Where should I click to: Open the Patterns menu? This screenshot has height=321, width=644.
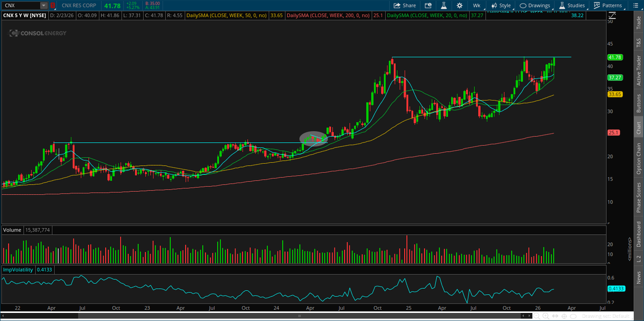pos(608,5)
